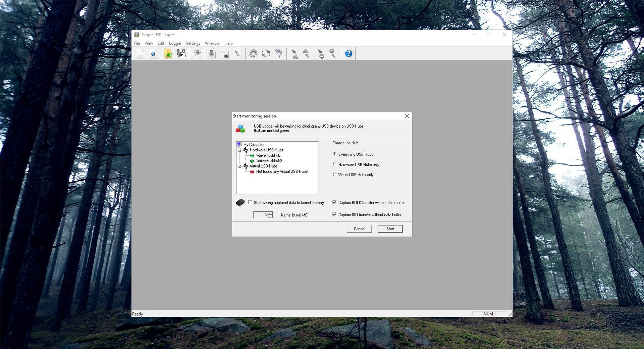Click the filter funnel icon on the toolbar
644x349 pixels.
278,53
